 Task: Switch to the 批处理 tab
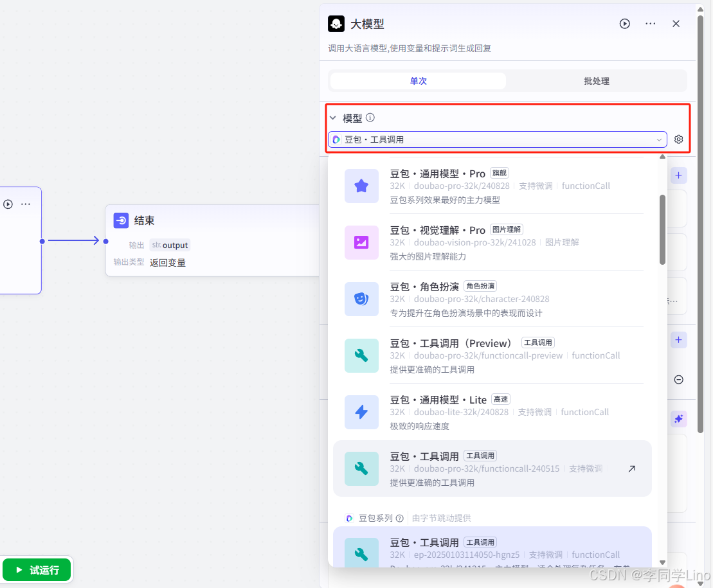596,81
